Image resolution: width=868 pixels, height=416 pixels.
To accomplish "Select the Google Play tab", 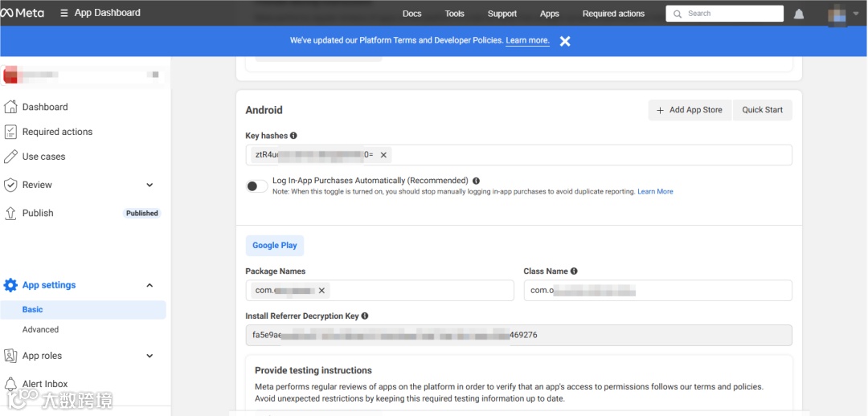I will (275, 246).
